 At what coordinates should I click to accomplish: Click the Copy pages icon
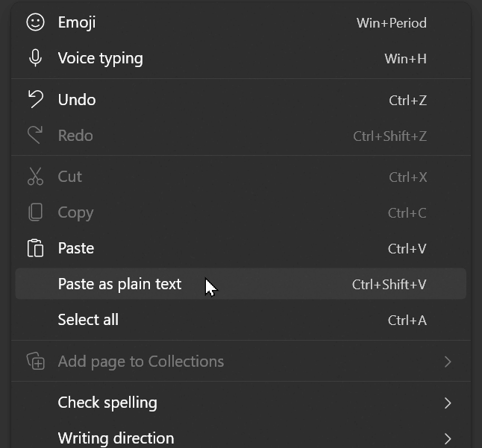coord(35,212)
